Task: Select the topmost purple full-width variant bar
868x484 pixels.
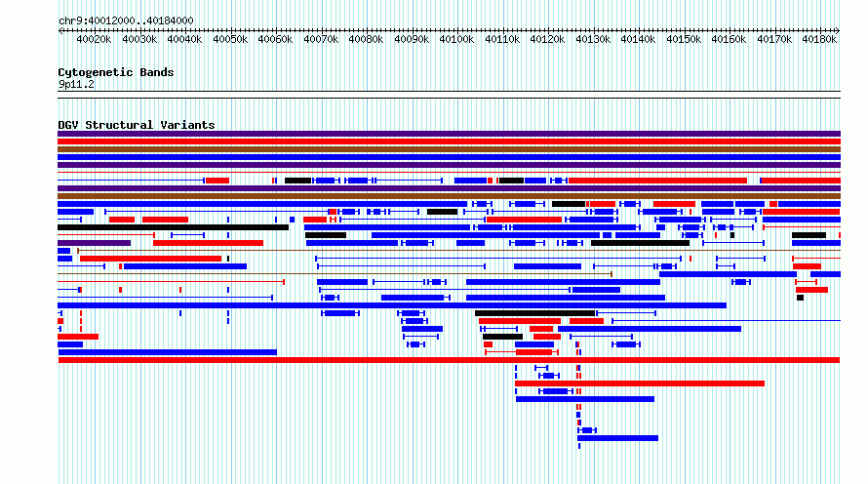Action: point(449,134)
